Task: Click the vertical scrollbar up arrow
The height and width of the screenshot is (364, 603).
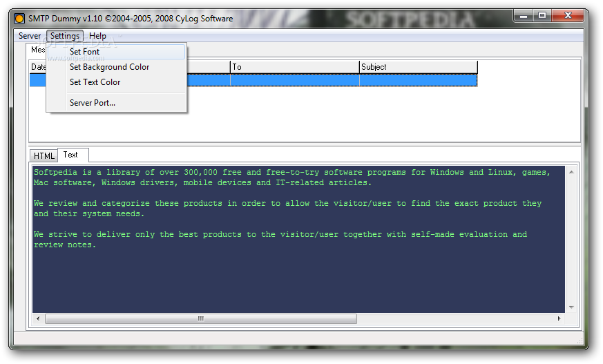Action: tap(571, 172)
